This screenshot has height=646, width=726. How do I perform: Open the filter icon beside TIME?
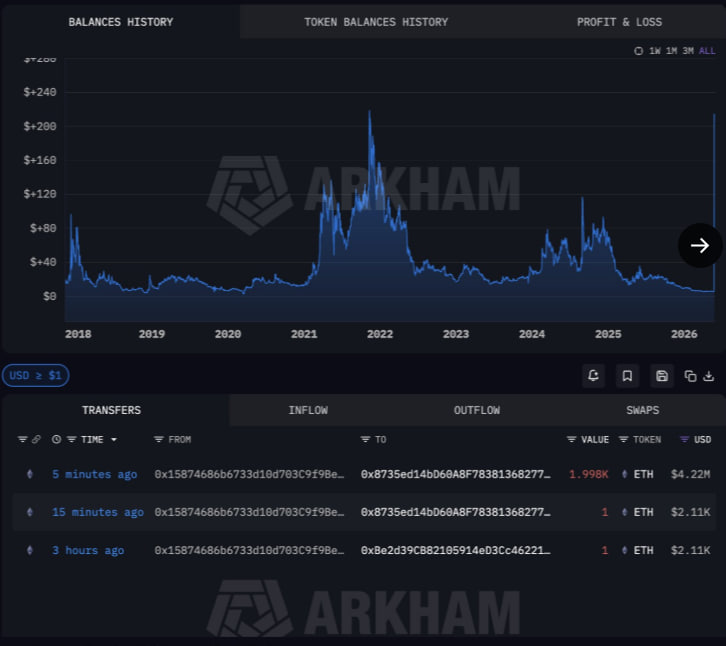[71, 439]
